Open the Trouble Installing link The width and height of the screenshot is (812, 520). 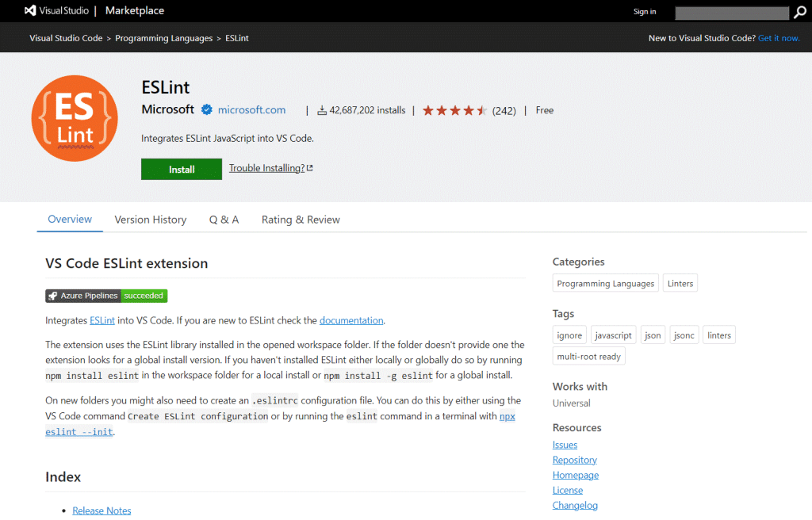(x=266, y=168)
